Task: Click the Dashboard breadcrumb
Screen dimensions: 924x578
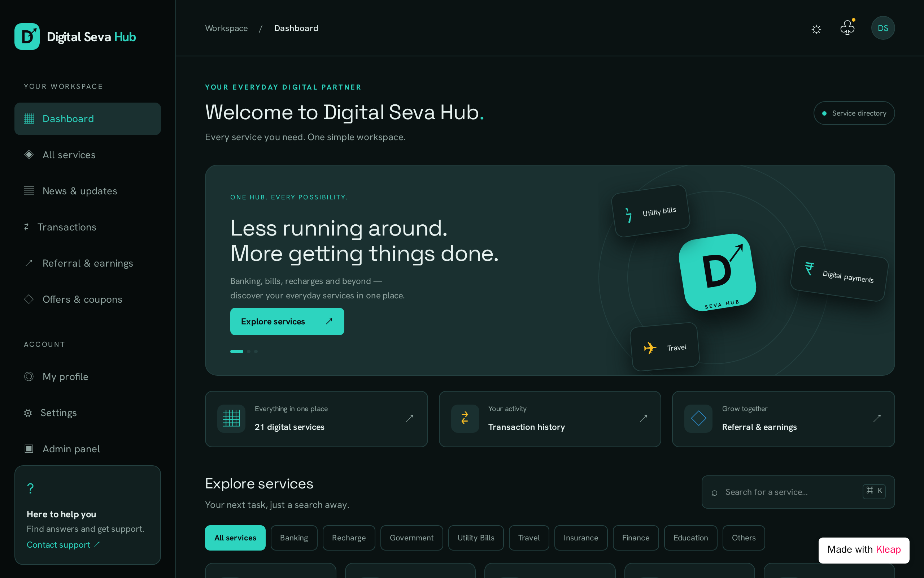Action: [x=296, y=28]
